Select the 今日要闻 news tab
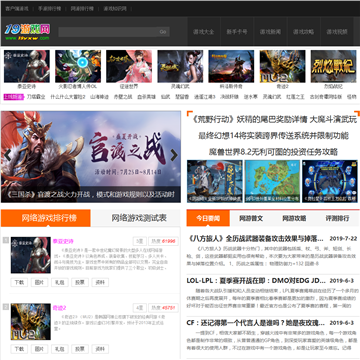Screen dimensions: 360x360 pyautogui.click(x=208, y=218)
